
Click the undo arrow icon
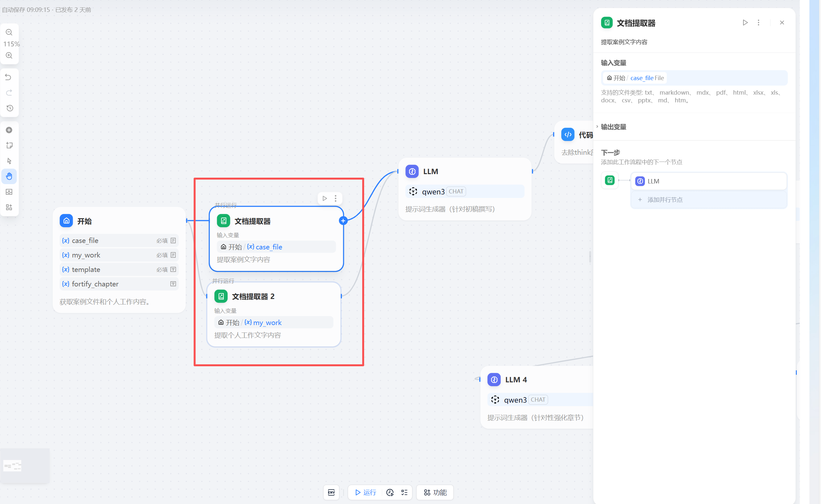click(x=9, y=77)
